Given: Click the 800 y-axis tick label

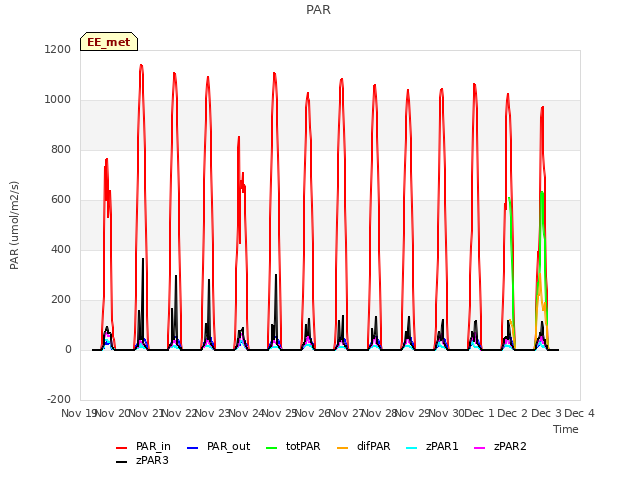Looking at the screenshot, I should coord(61,149).
